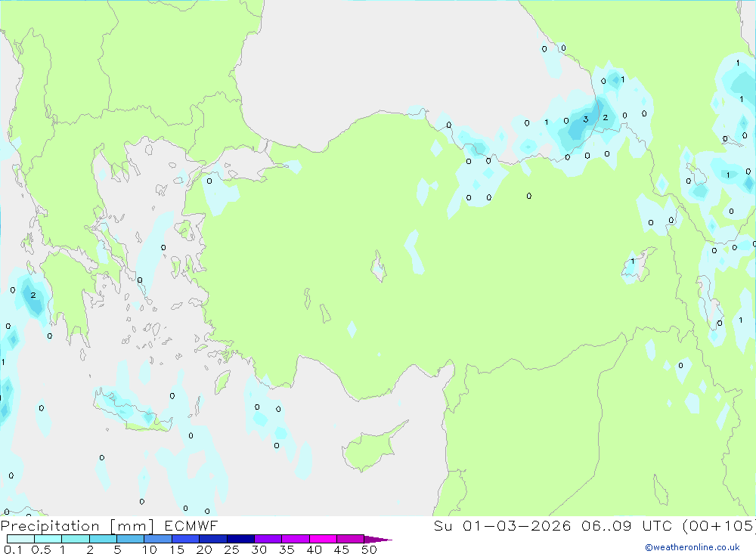Click the legend label '25'

(231, 549)
